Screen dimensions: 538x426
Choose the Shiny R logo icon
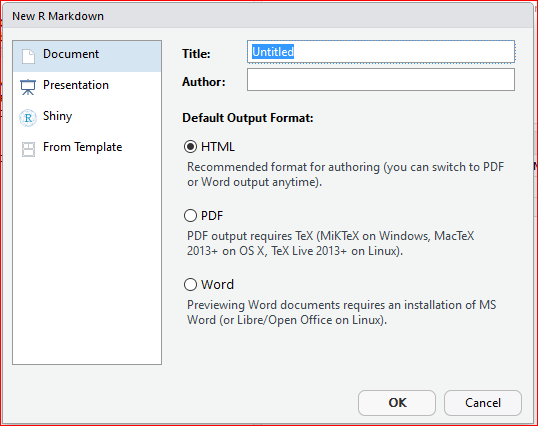[x=28, y=118]
